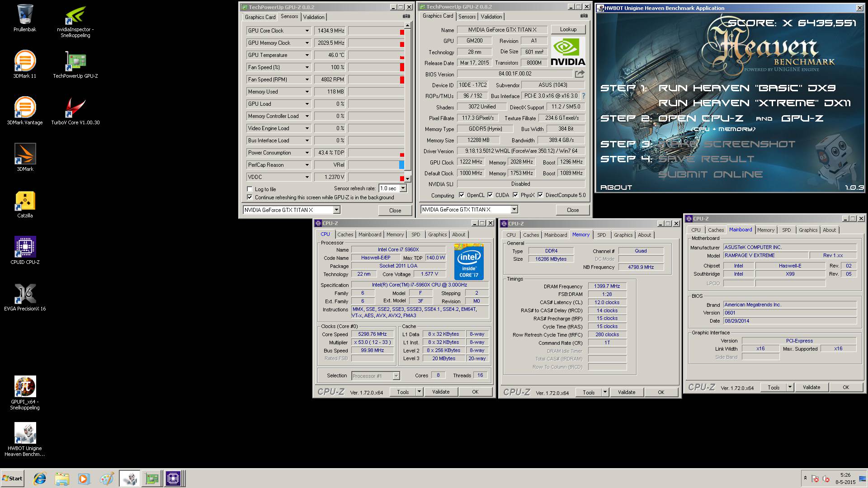Open TurboV Core V1.00.30 shortcut

(75, 111)
